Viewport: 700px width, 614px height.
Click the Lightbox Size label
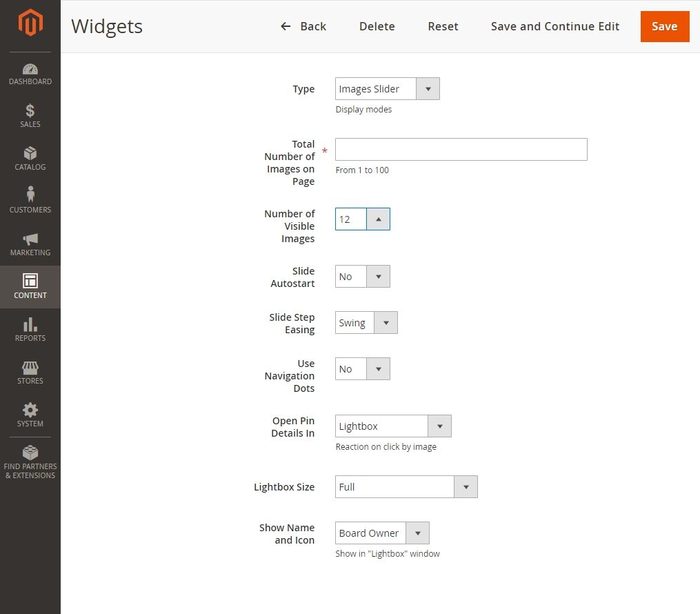coord(284,487)
